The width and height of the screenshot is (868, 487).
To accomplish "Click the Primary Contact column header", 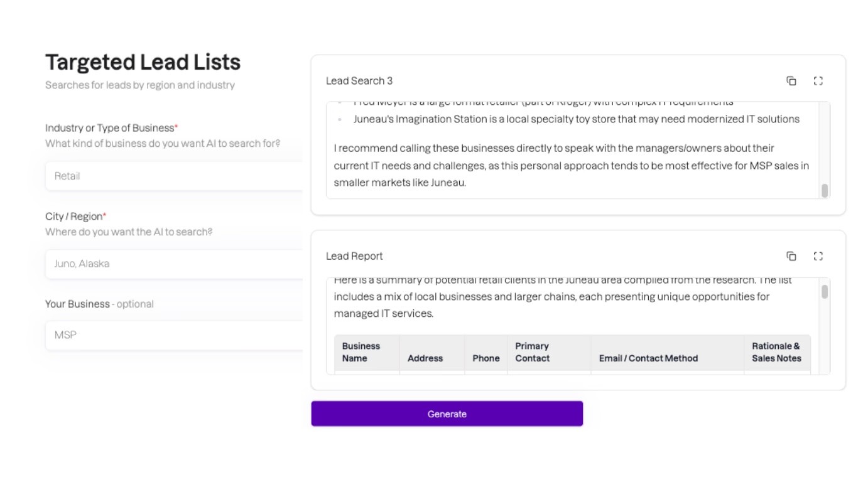I will (532, 352).
